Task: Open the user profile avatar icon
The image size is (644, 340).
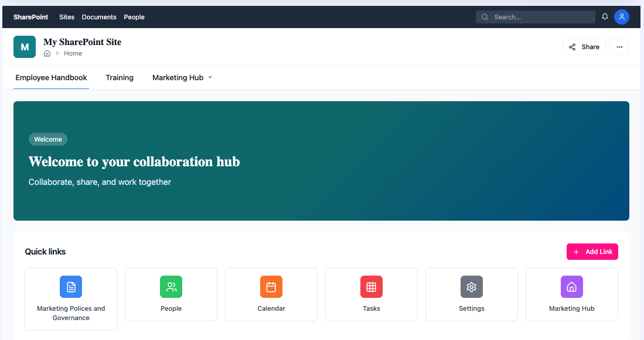Action: 622,16
